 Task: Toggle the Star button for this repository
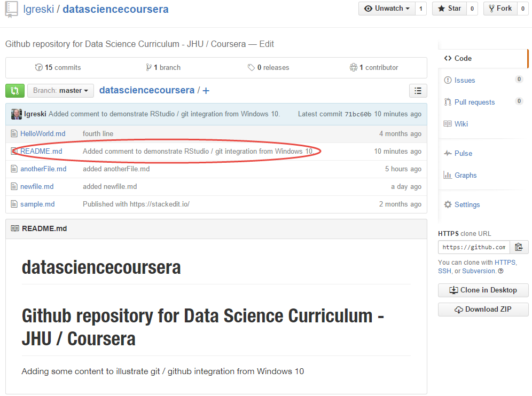(x=449, y=9)
